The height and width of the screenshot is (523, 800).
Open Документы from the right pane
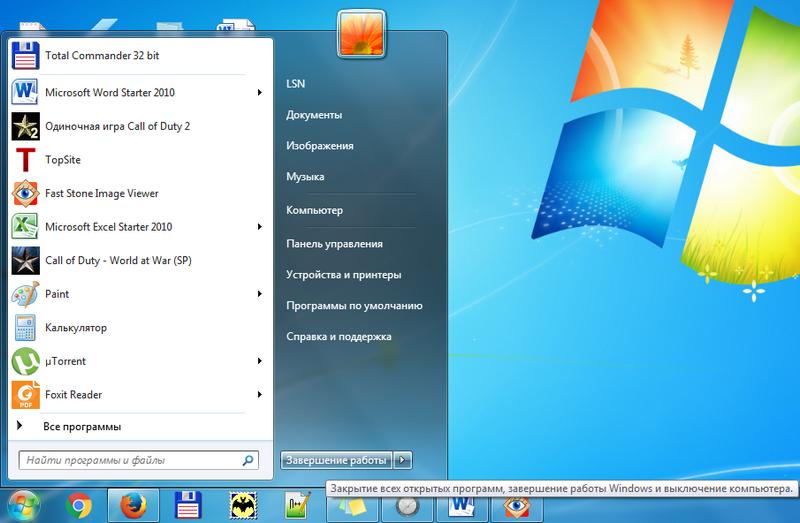314,115
